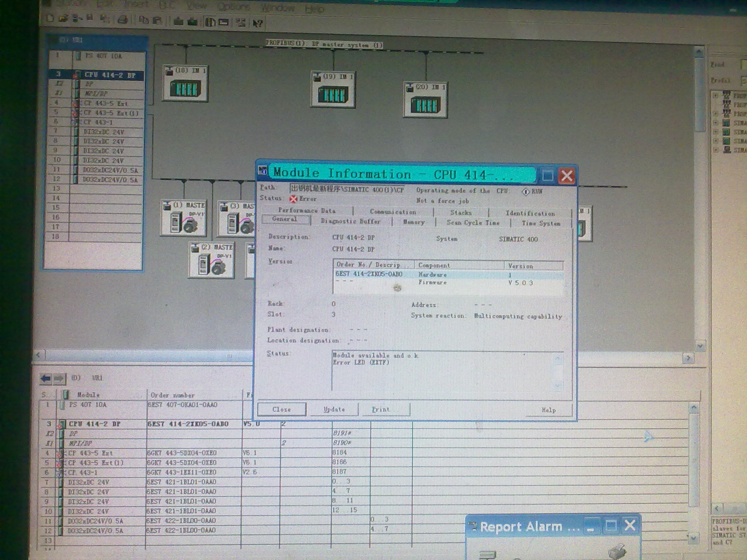Expand the first SIMATIC catalog tree node
Screen dimensions: 747x560
tap(716, 123)
